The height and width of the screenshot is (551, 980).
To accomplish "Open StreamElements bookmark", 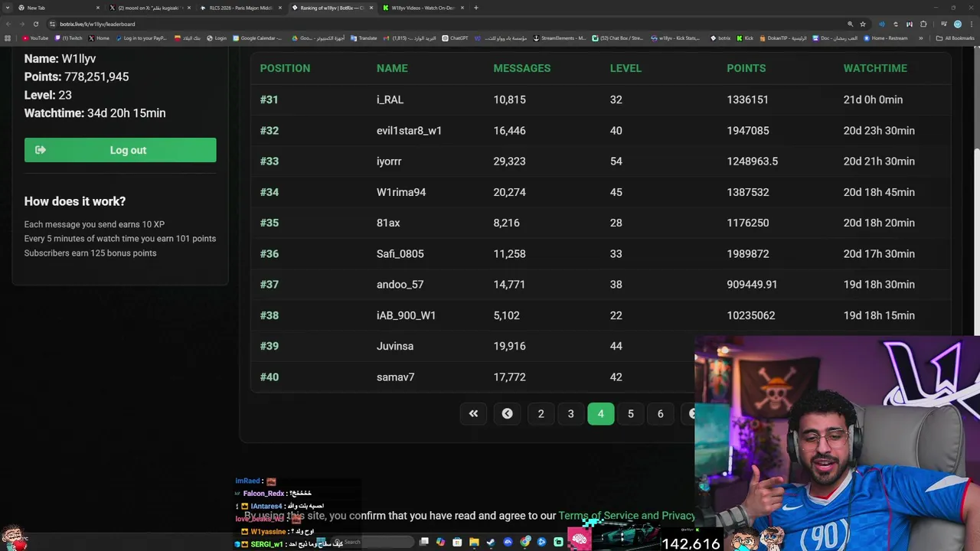I will pyautogui.click(x=560, y=37).
